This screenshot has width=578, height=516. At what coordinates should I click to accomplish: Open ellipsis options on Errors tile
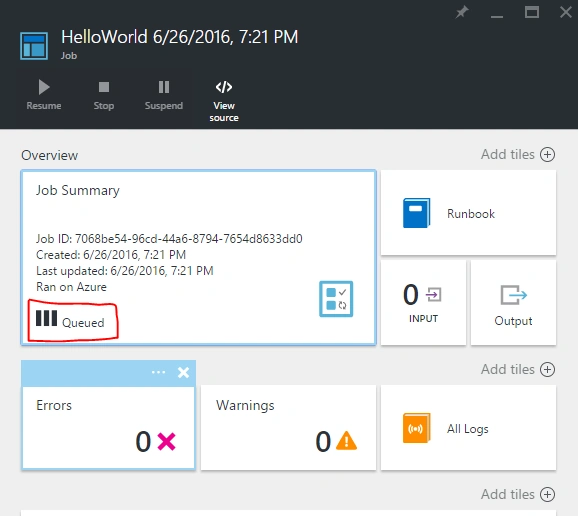pos(159,372)
